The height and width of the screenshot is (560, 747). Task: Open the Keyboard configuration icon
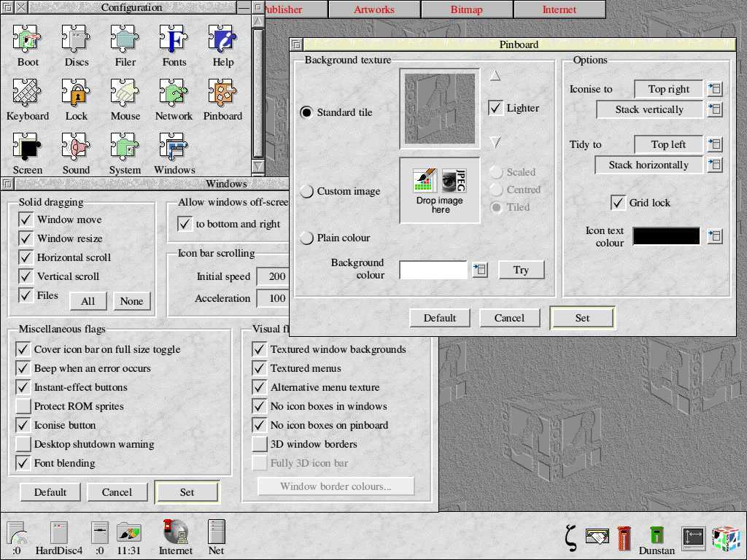pos(27,93)
